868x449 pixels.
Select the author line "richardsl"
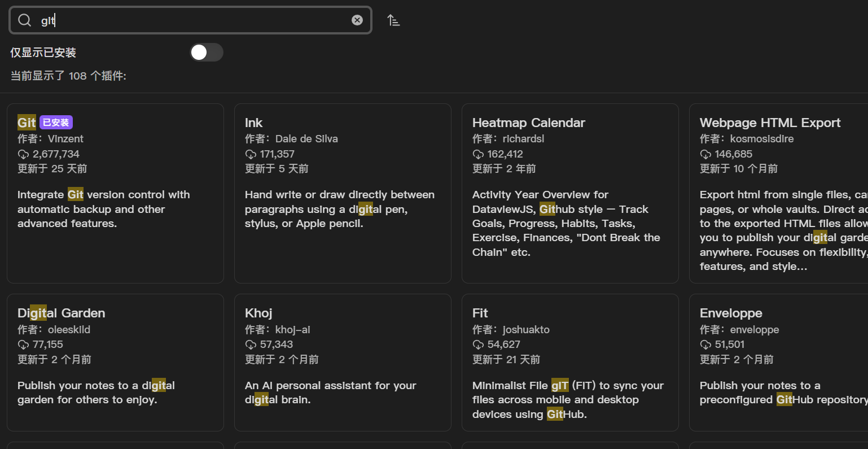[x=508, y=139]
